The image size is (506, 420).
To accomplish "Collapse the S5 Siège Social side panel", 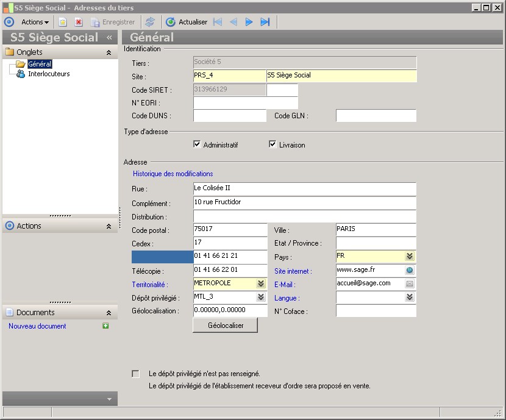I will point(109,38).
